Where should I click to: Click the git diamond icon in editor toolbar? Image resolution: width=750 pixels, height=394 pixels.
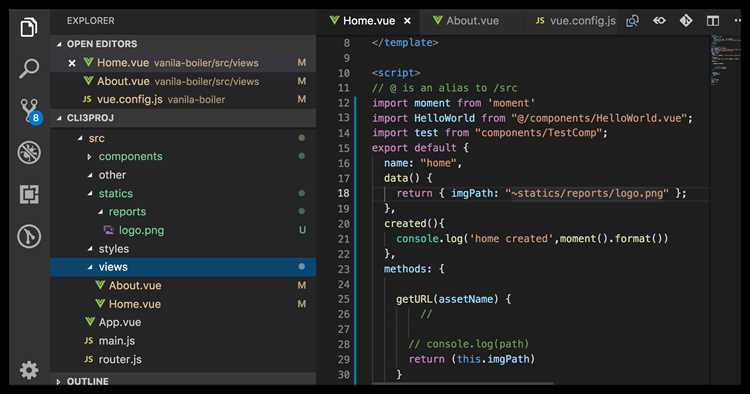click(x=686, y=21)
